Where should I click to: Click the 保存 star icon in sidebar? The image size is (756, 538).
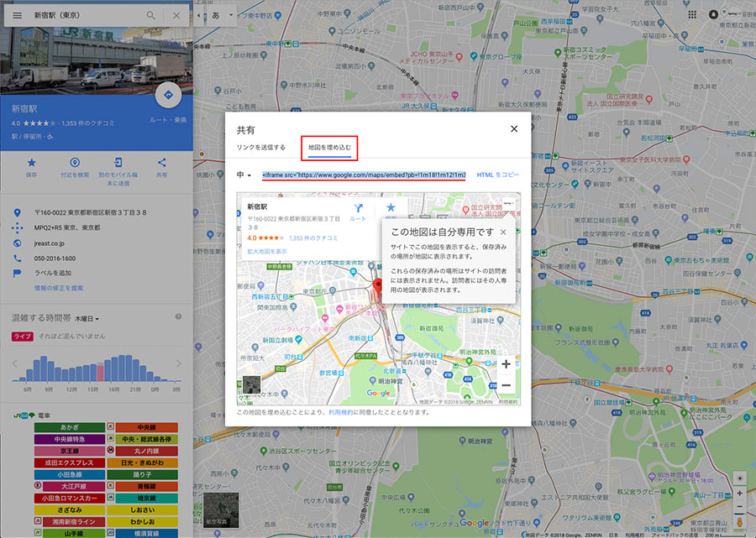[x=31, y=163]
